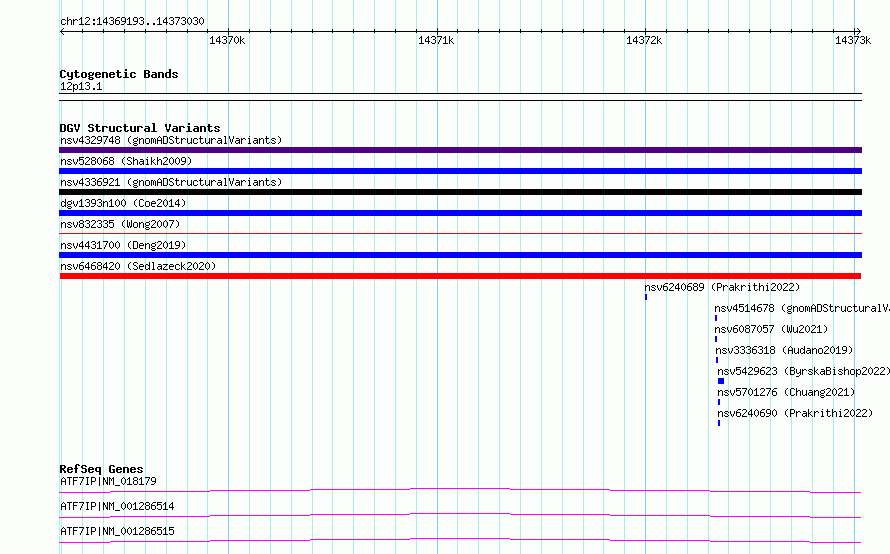This screenshot has height=554, width=890.
Task: Select the blue nsv528068 variant bar
Action: pyautogui.click(x=460, y=171)
